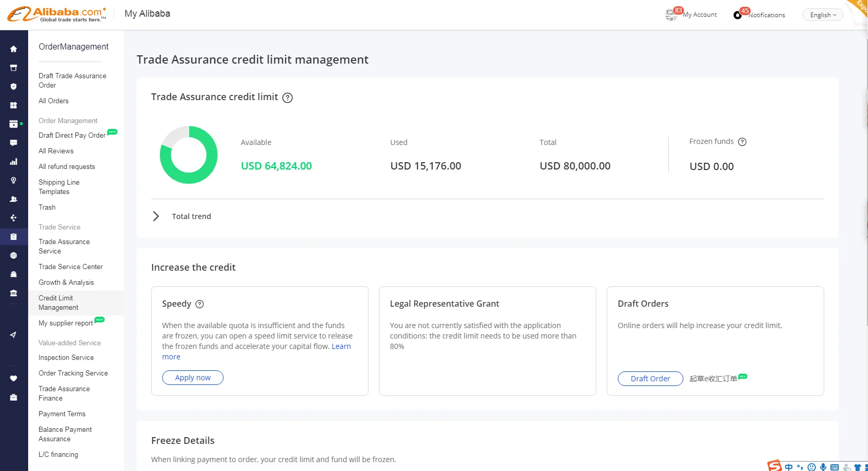Open the shield icon in left sidebar
Viewport: 868px width, 471px height.
click(x=14, y=87)
